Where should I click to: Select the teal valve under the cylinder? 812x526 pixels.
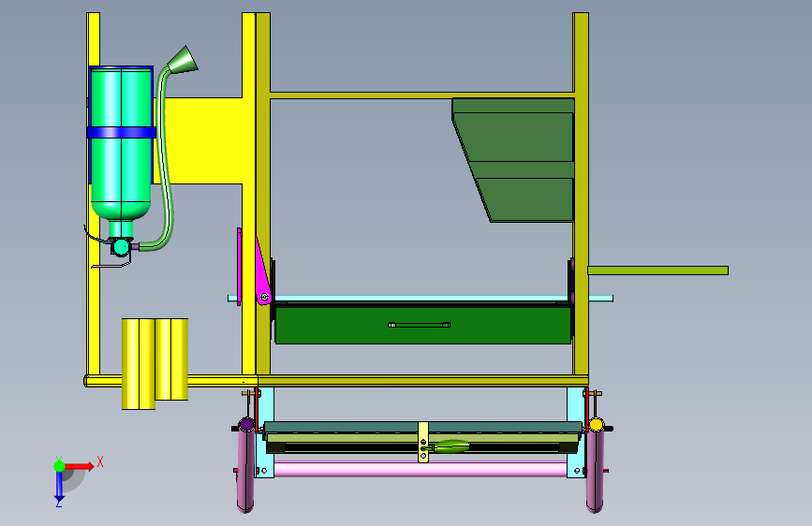(x=121, y=246)
